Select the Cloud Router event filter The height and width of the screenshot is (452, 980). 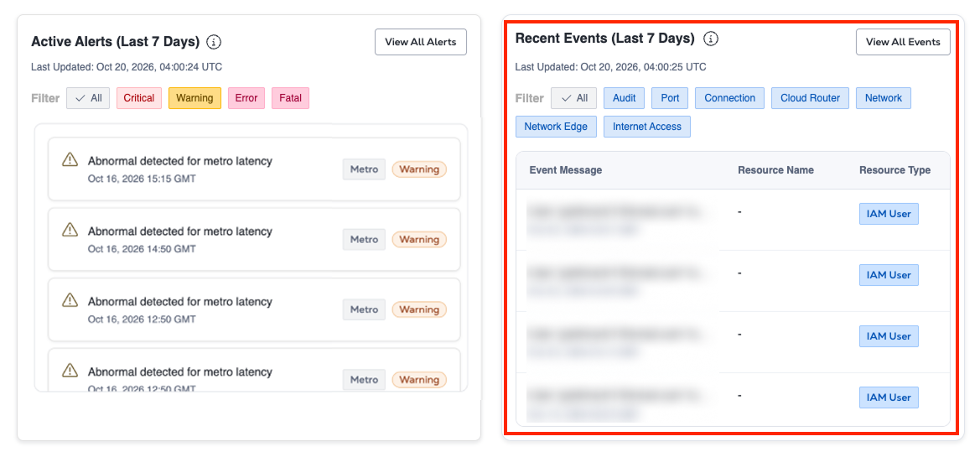coord(810,98)
